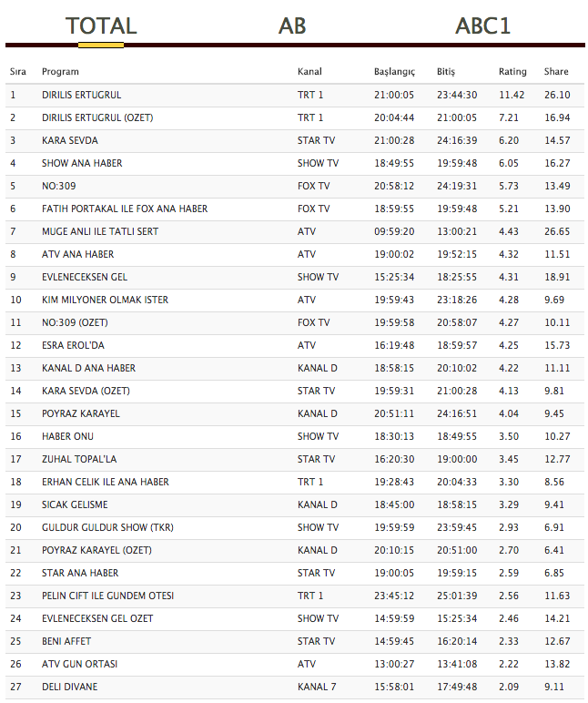
Task: Click the Kanal column header
Action: [309, 72]
